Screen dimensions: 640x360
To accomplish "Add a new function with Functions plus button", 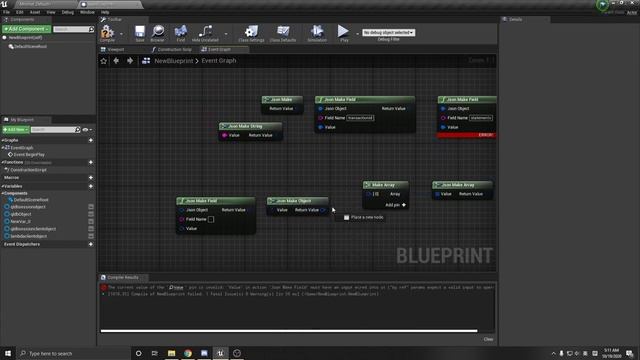I will [x=91, y=162].
